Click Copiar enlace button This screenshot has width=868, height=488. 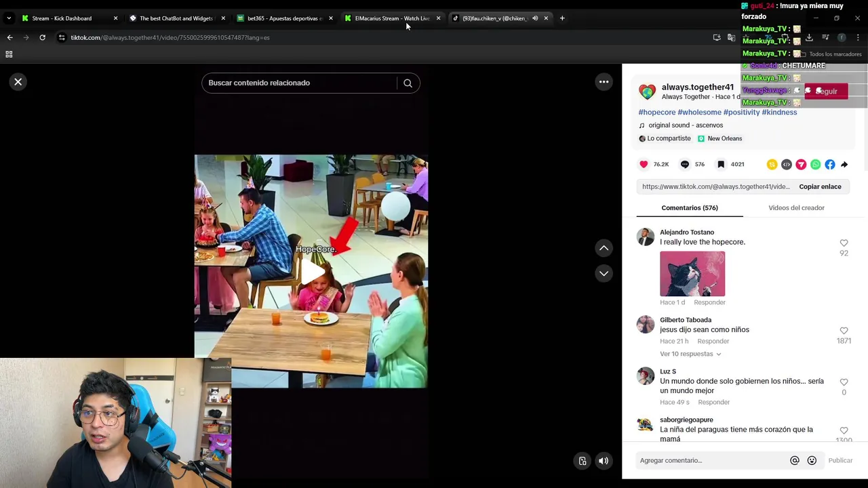pos(820,186)
